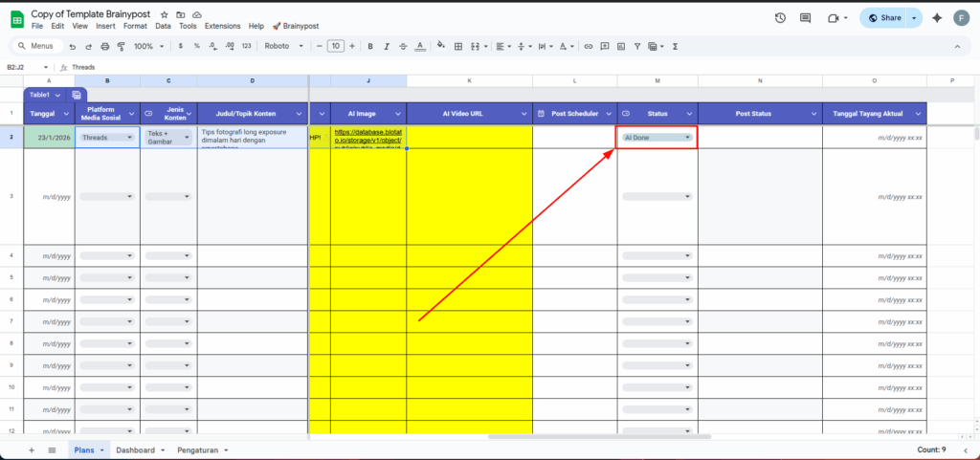This screenshot has width=980, height=460.
Task: Open version history clock icon
Action: 781,18
